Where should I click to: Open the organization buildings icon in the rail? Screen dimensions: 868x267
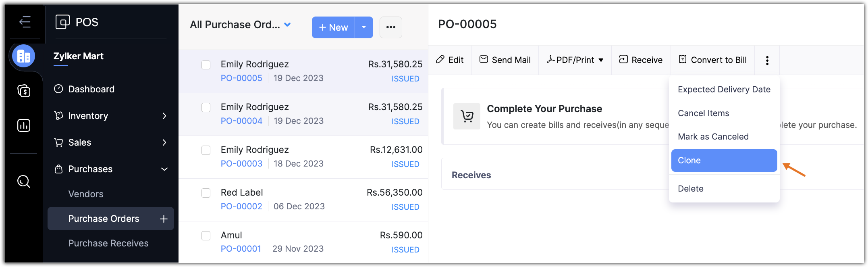point(24,56)
